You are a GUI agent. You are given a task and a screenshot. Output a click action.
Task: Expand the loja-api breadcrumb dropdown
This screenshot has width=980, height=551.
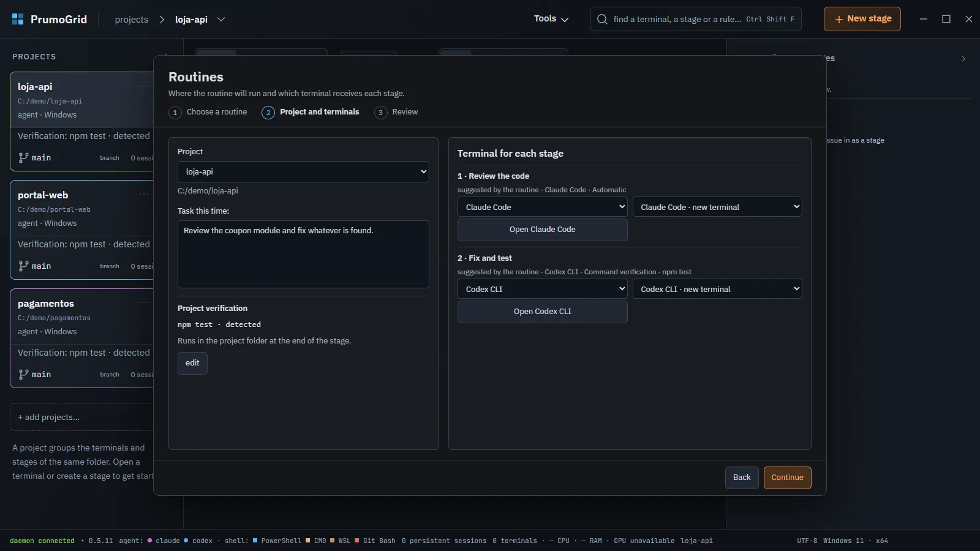click(x=221, y=20)
